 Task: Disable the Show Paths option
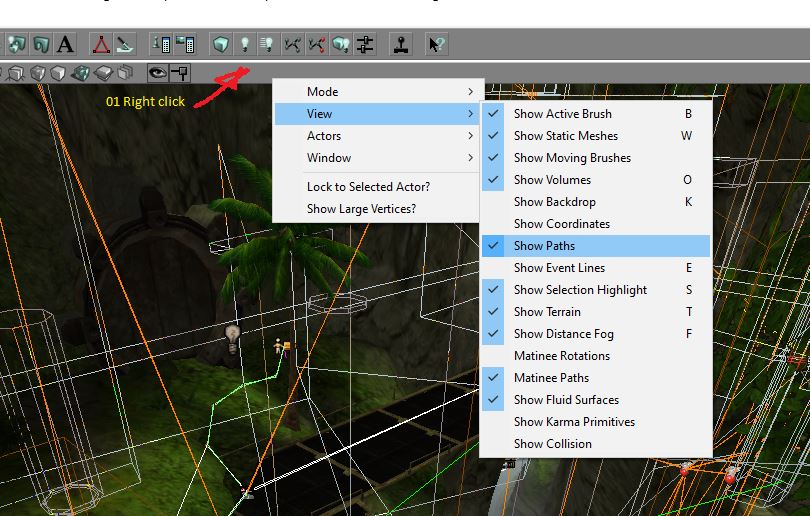pyautogui.click(x=544, y=246)
